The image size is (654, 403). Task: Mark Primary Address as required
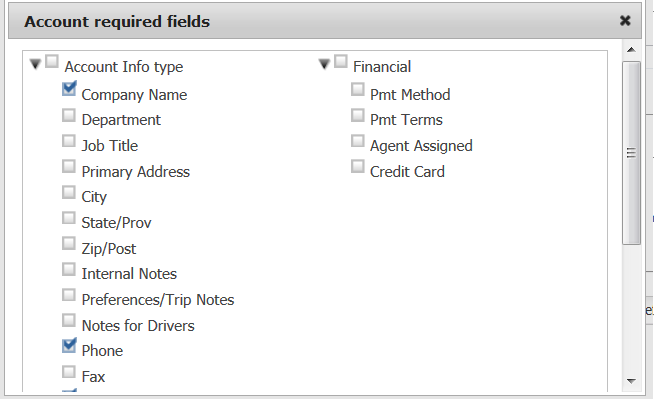click(x=69, y=166)
